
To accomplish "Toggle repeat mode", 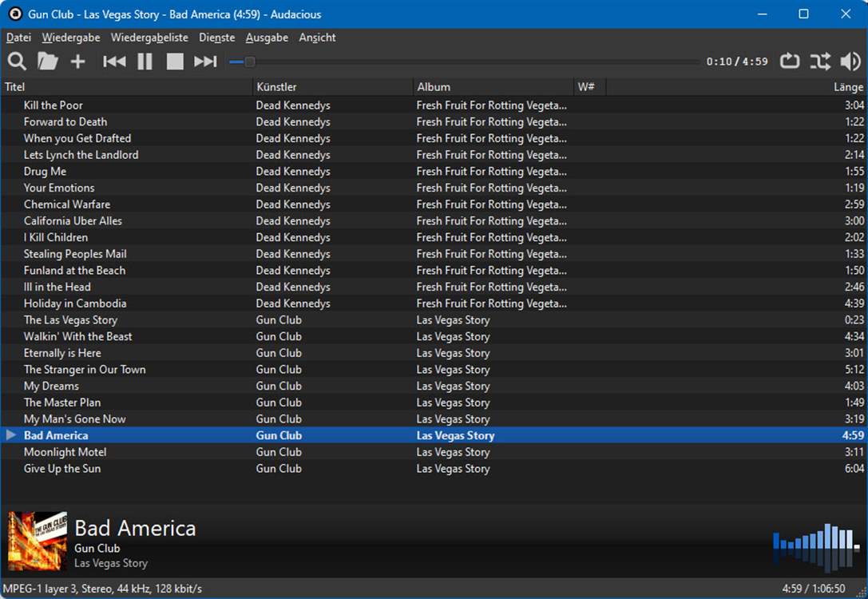I will coord(790,61).
